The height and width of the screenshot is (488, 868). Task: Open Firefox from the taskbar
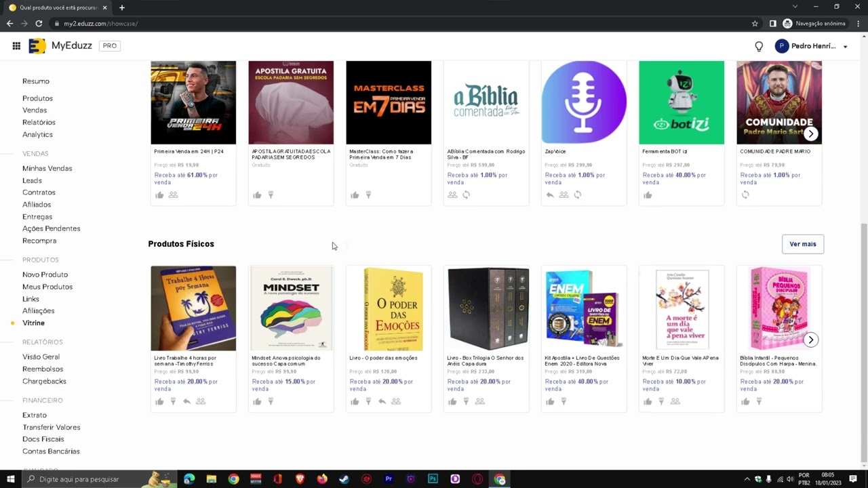point(322,479)
